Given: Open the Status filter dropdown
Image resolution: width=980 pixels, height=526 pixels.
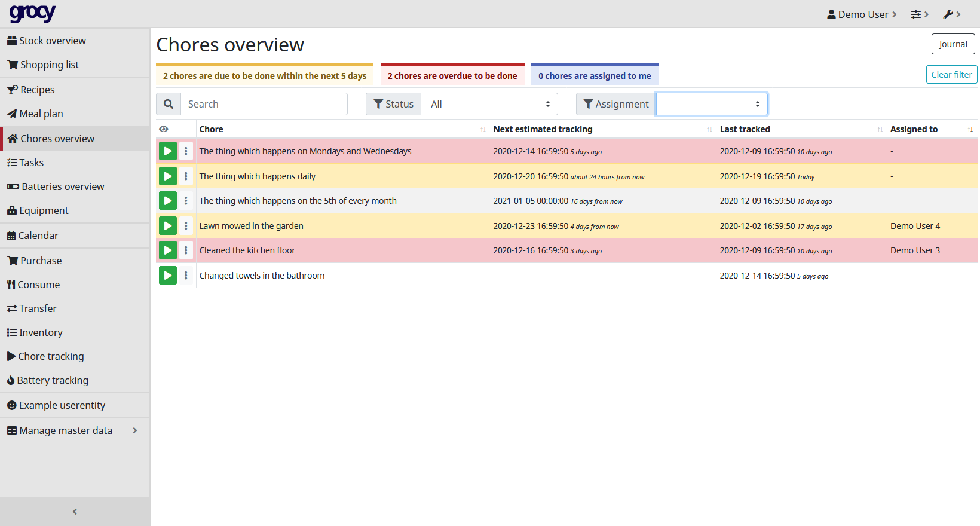Looking at the screenshot, I should click(489, 104).
